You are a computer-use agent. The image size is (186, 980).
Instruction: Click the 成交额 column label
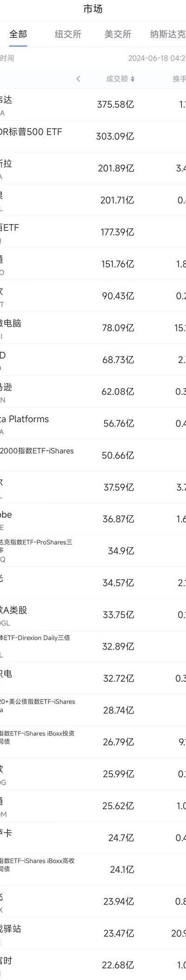tap(117, 79)
